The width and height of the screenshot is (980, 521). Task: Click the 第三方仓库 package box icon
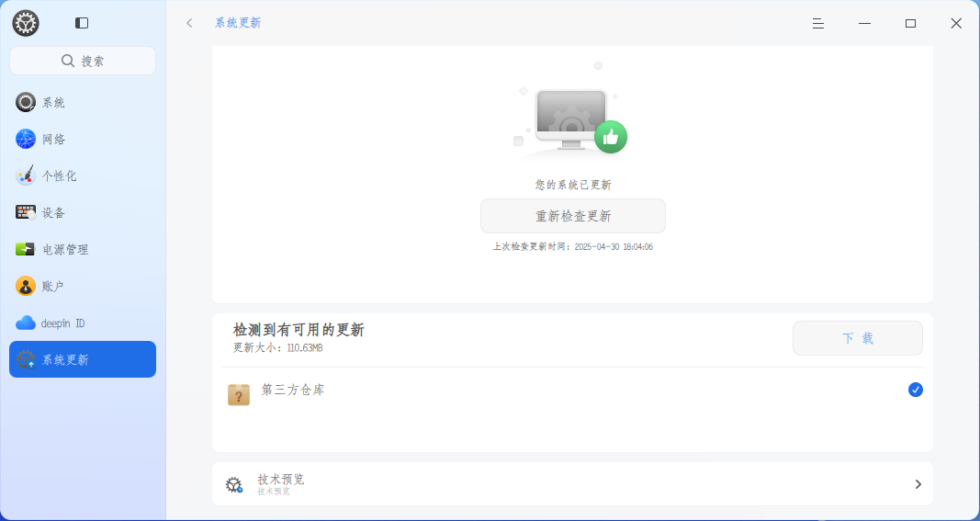[239, 395]
